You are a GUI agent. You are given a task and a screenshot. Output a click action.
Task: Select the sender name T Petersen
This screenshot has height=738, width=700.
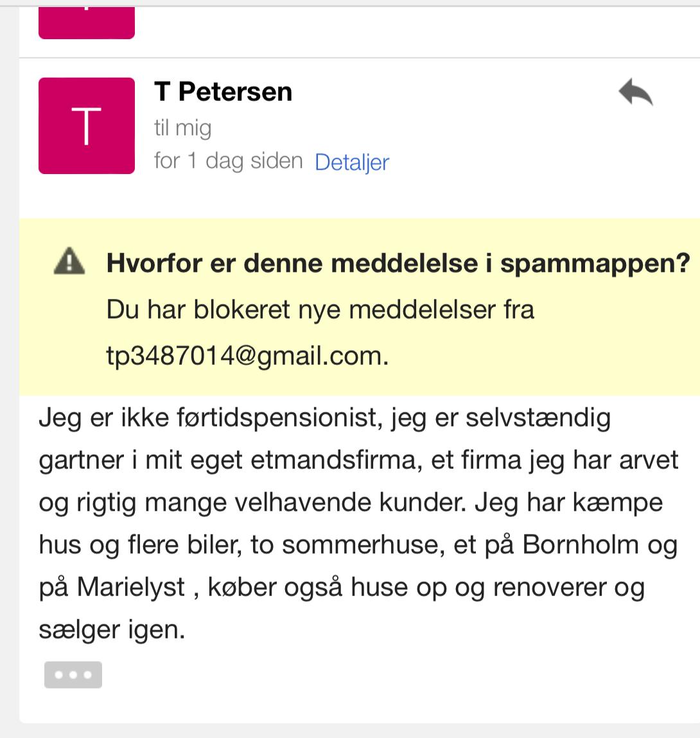coord(223,92)
